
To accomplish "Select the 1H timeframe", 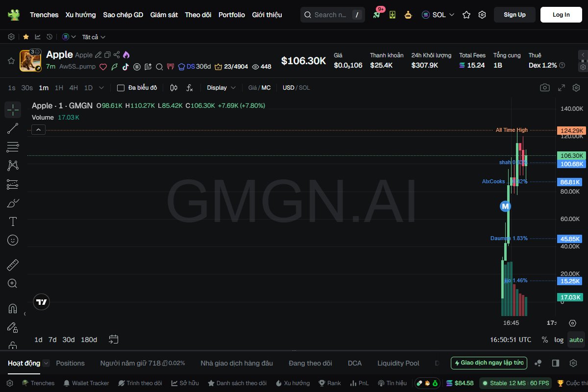I will click(59, 88).
